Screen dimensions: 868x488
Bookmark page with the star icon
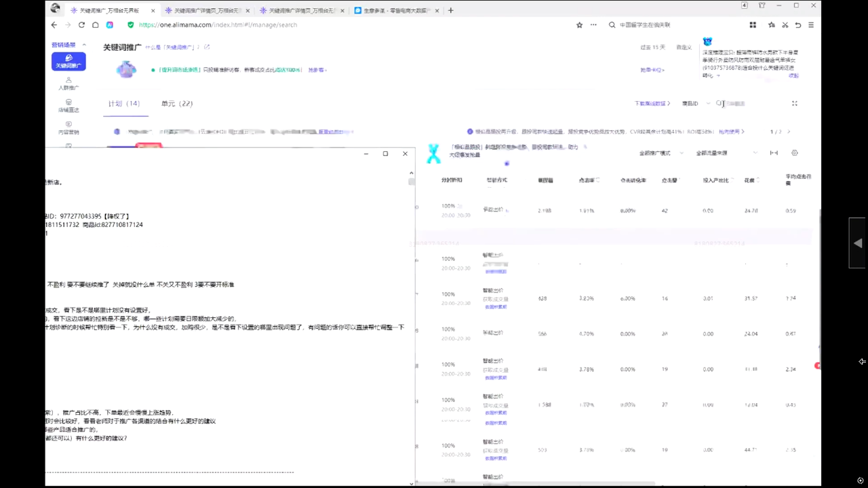point(579,25)
